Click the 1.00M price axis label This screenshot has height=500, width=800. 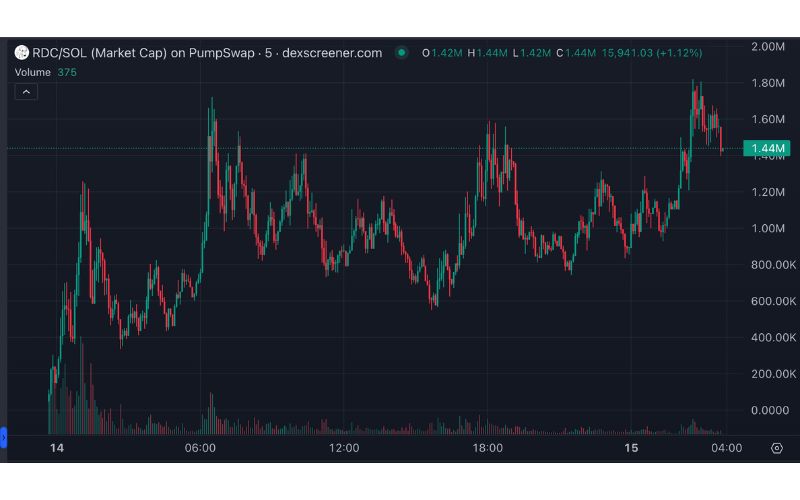(768, 228)
